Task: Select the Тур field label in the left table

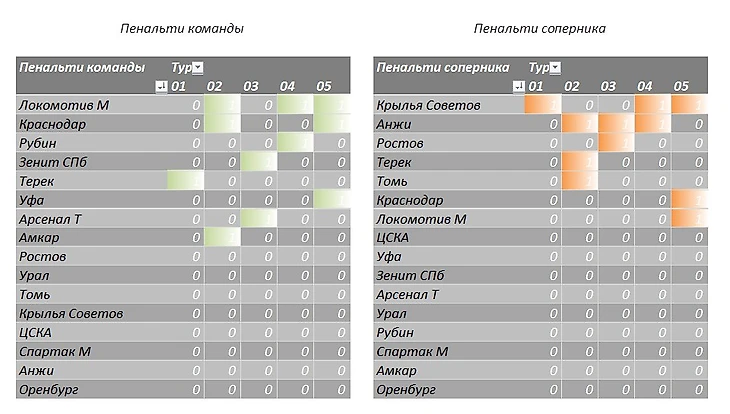Action: tap(179, 68)
